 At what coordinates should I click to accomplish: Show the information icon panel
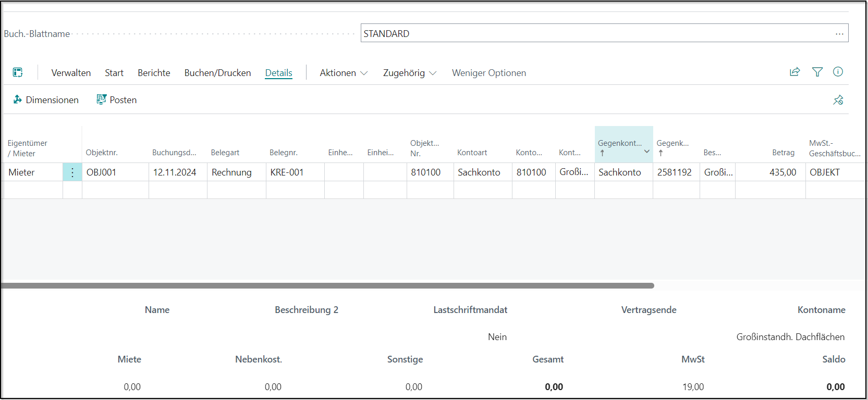click(x=838, y=72)
